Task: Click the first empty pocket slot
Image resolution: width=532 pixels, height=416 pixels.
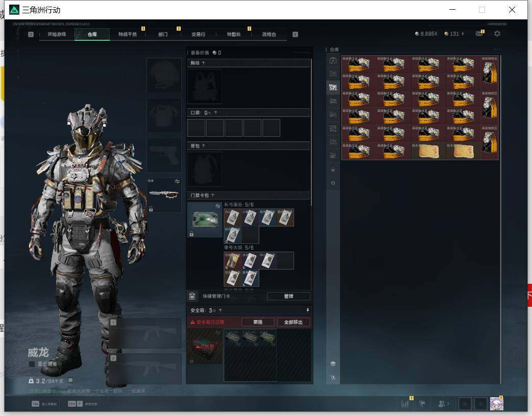Action: click(196, 128)
